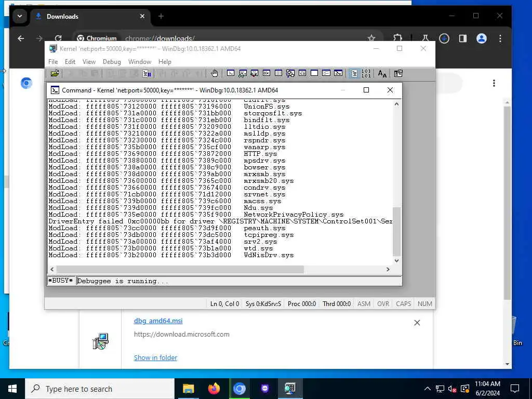Click Command window horizontal scroll right arrow
Screen dimensions: 532x399
[x=388, y=270]
